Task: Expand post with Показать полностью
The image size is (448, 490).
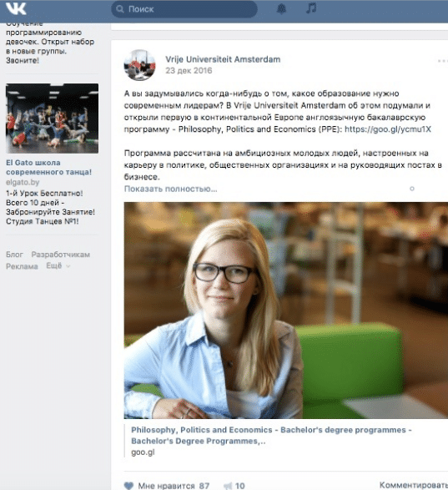Action: 170,189
